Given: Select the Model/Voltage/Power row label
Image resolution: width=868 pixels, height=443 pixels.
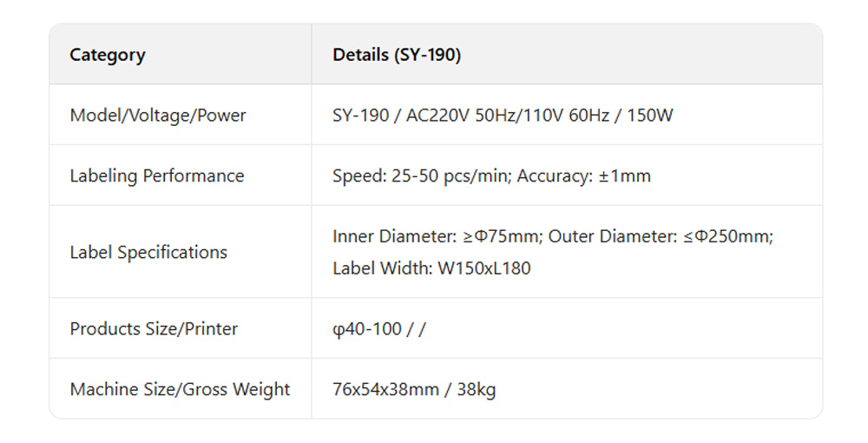Looking at the screenshot, I should [158, 115].
